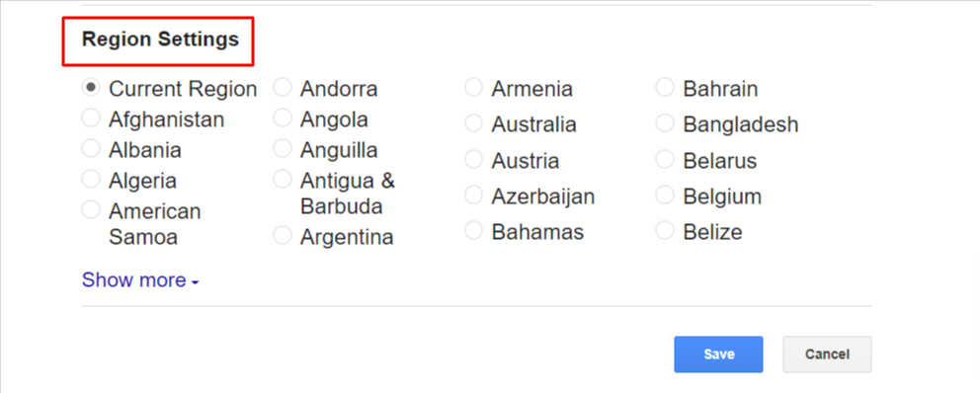Select the Albania radio option
980x393 pixels.
tap(91, 149)
